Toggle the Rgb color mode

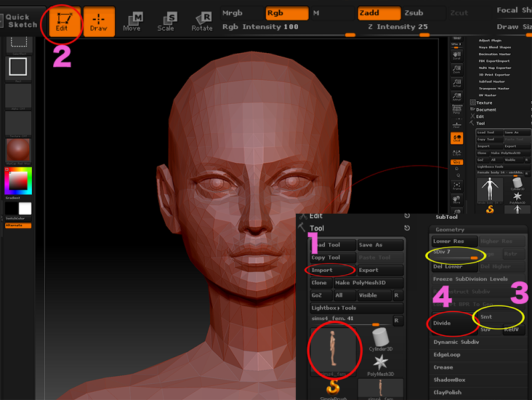tap(287, 13)
